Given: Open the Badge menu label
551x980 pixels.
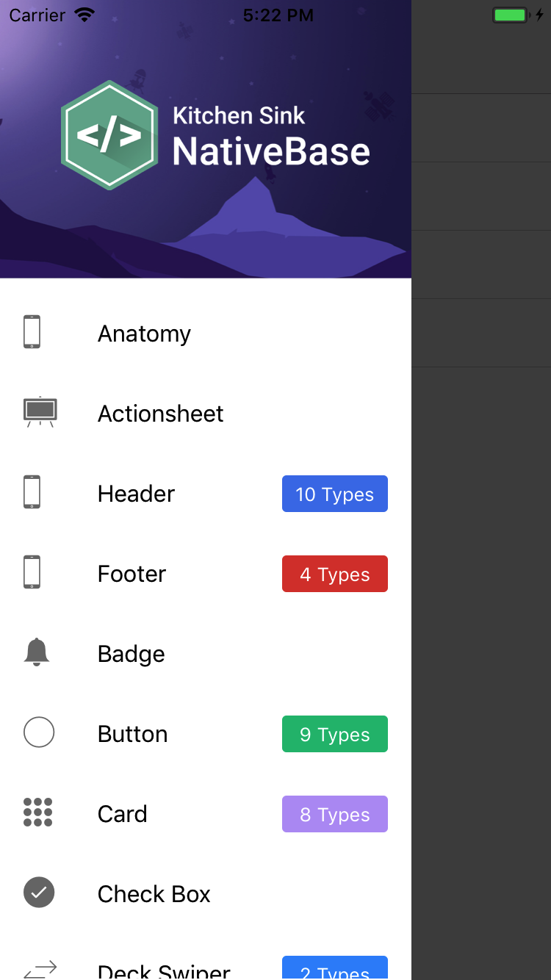Looking at the screenshot, I should point(131,654).
